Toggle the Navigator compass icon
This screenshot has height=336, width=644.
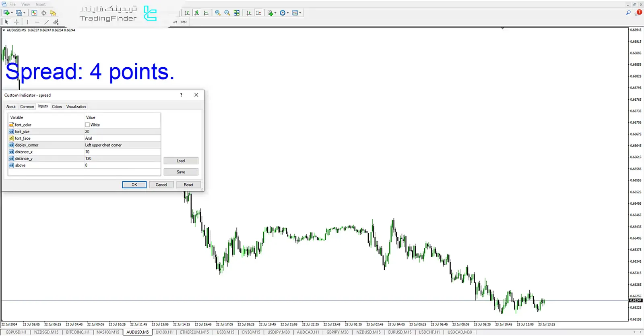point(43,13)
